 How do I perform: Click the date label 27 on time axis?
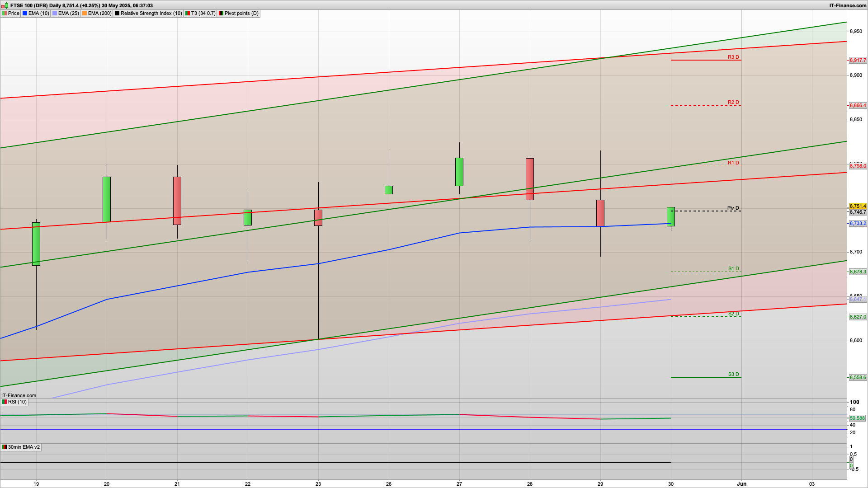coord(459,483)
